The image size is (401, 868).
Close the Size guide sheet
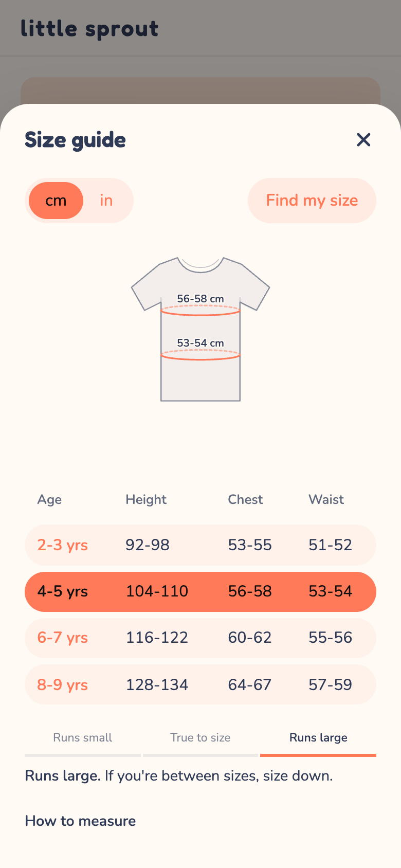(363, 139)
